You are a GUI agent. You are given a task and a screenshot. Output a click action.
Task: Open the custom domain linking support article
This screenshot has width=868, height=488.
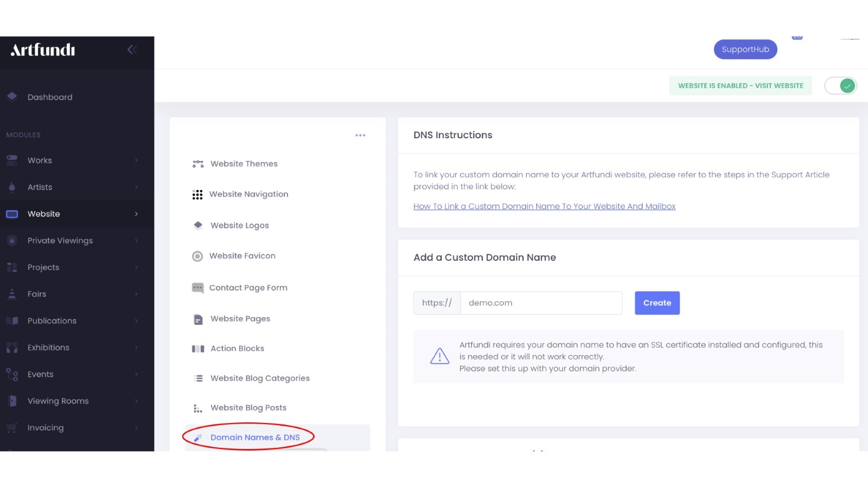click(x=544, y=207)
